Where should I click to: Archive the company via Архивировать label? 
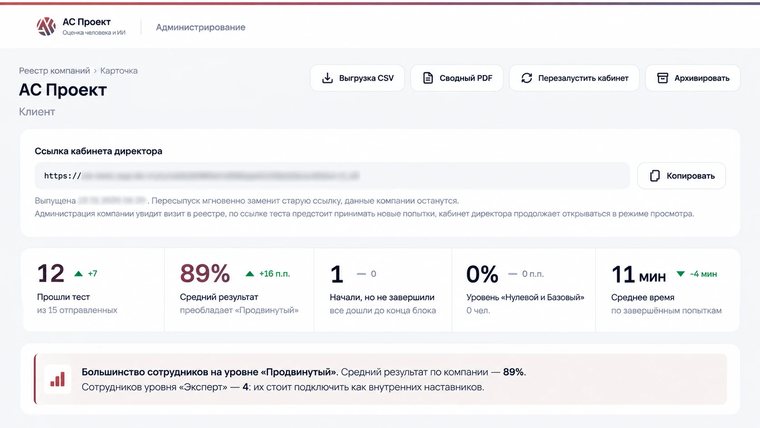[701, 78]
